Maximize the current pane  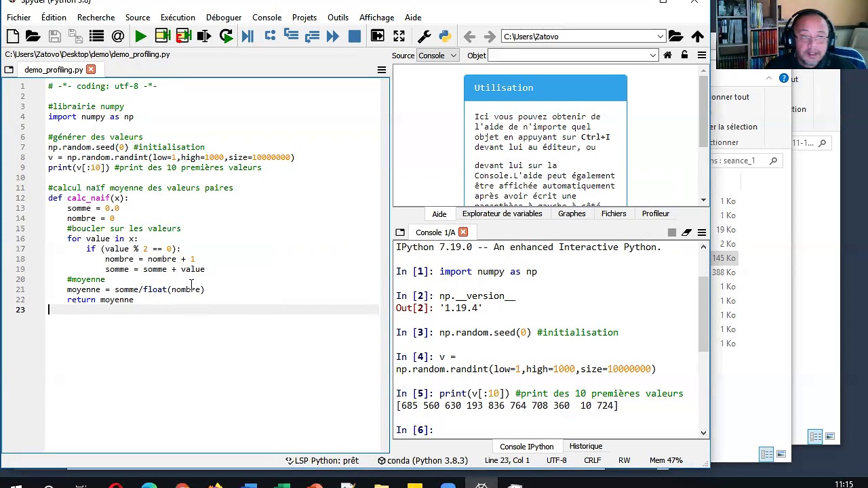click(378, 37)
